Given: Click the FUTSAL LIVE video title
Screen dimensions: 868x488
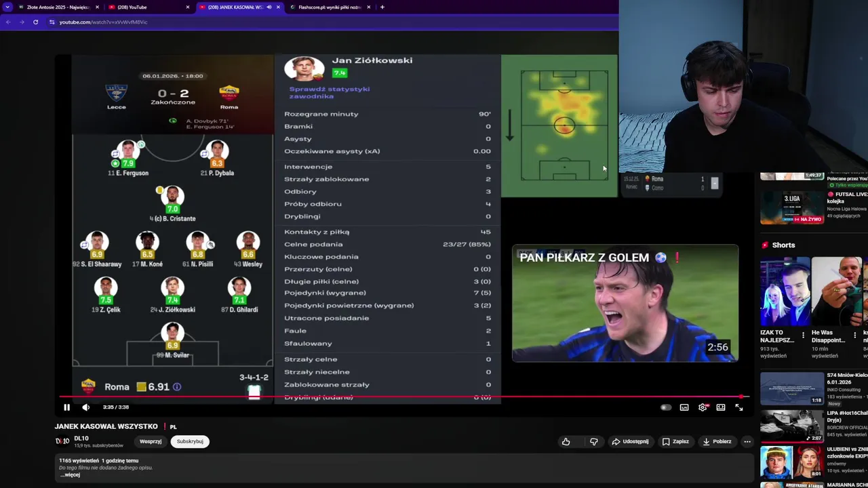Looking at the screenshot, I should 848,197.
